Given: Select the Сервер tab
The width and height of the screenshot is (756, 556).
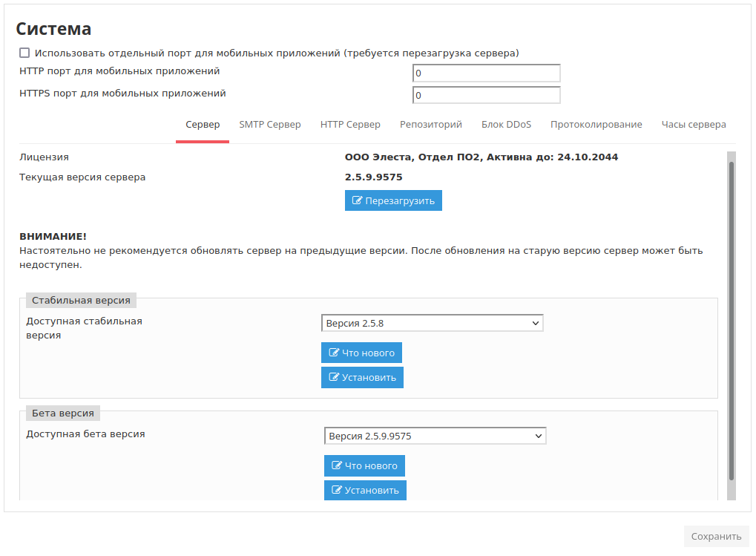Looking at the screenshot, I should 203,125.
